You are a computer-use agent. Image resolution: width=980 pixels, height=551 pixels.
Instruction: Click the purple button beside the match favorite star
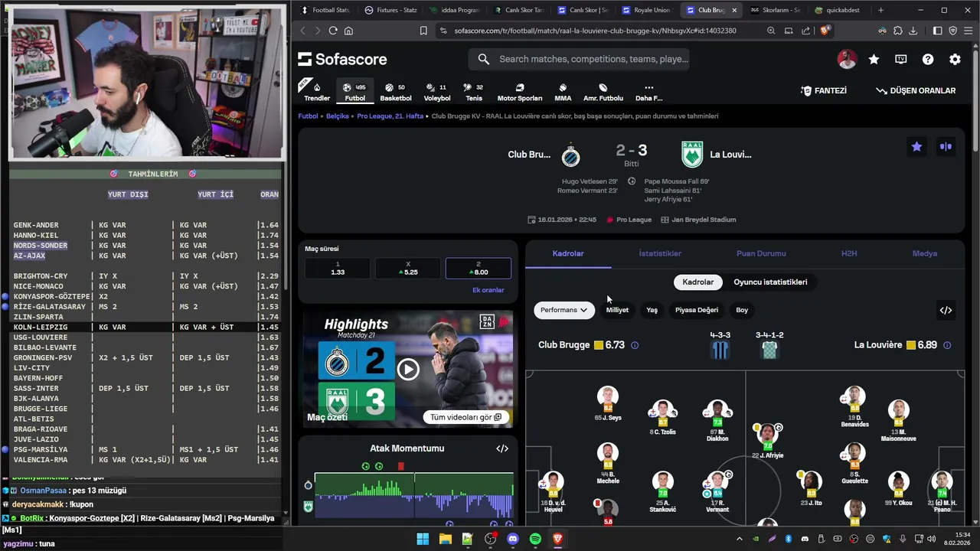pyautogui.click(x=946, y=147)
